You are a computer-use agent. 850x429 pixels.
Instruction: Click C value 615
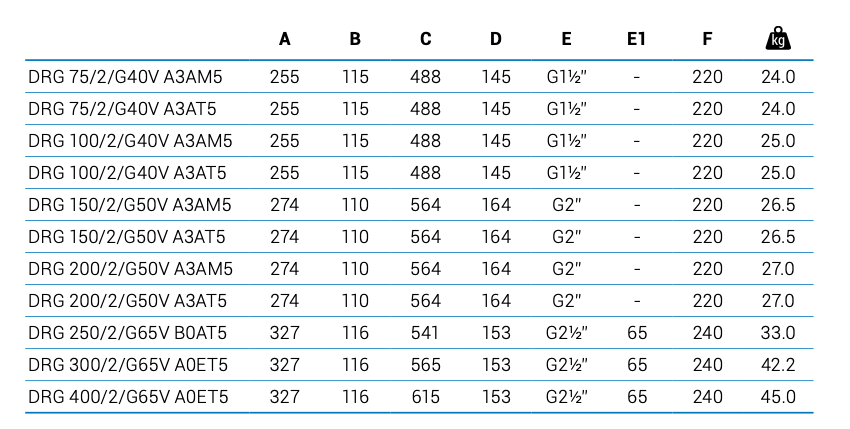(x=425, y=397)
